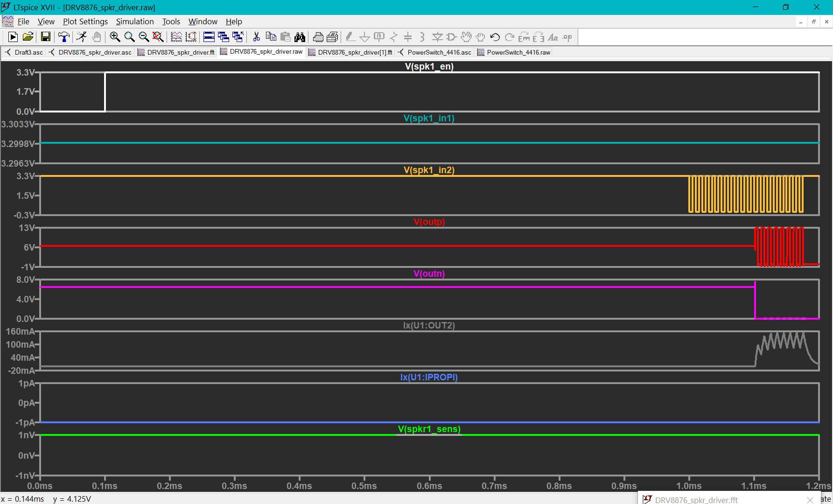Screen dimensions: 833x504
Task: Click the 0.6ms time axis label
Action: pyautogui.click(x=429, y=486)
